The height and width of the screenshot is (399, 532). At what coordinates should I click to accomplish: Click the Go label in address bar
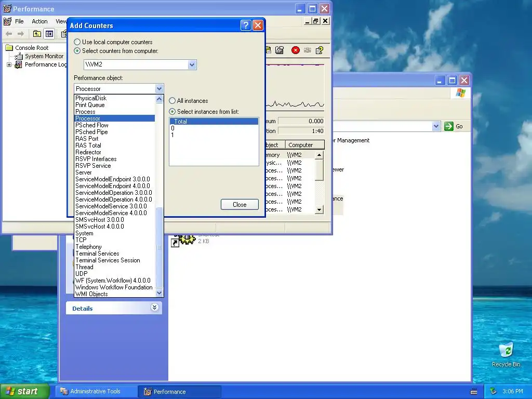pyautogui.click(x=459, y=126)
